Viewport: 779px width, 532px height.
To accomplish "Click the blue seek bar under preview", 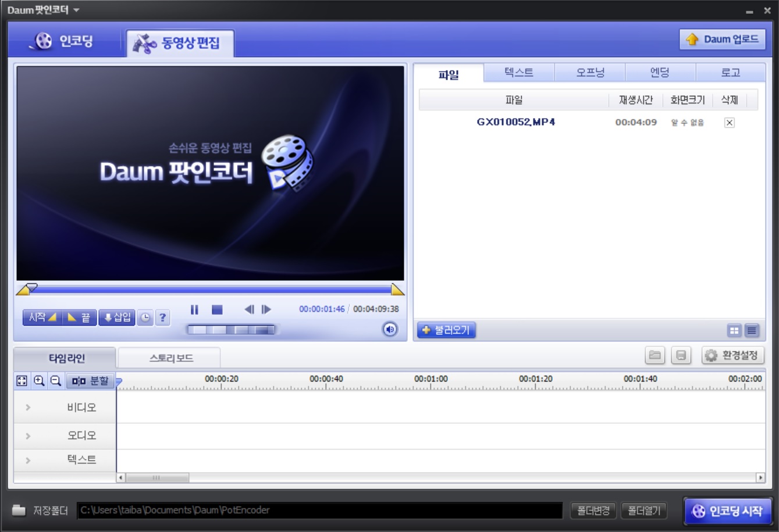I will click(x=211, y=289).
